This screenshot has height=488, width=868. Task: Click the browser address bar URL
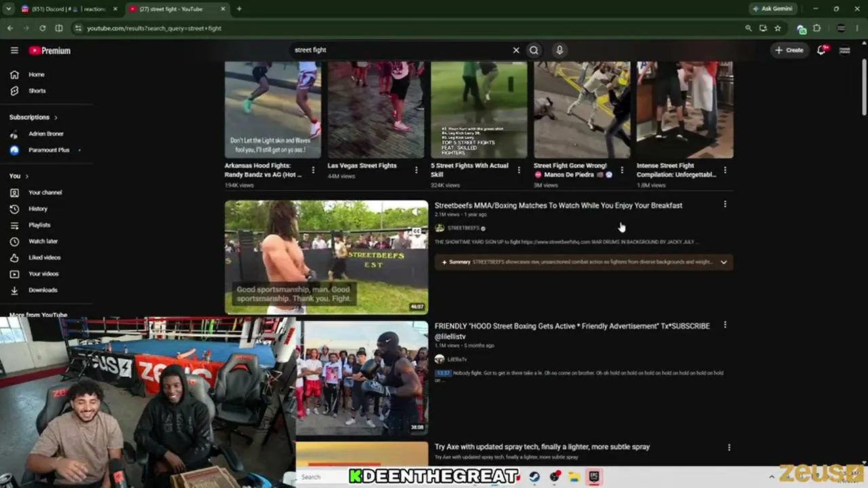click(x=154, y=28)
